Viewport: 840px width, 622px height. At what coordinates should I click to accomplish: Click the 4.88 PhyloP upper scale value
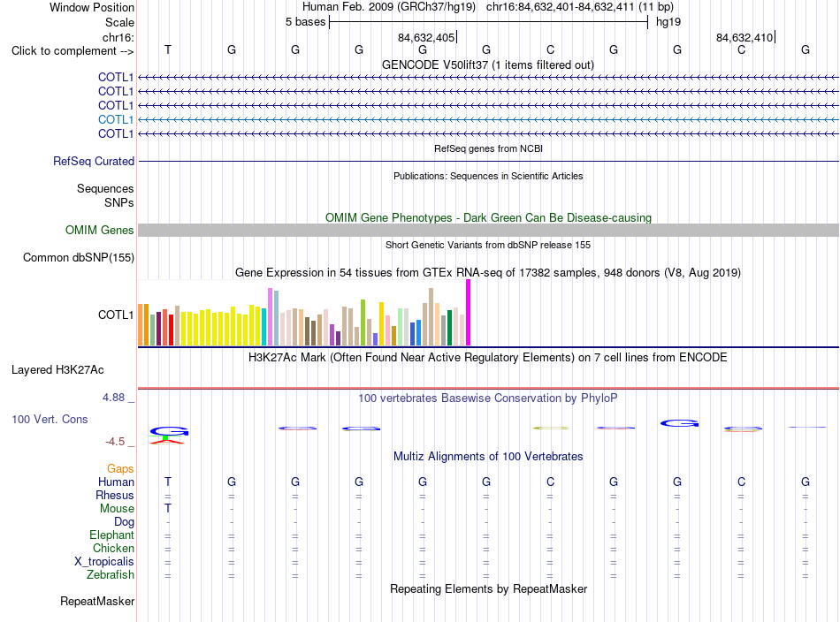113,398
